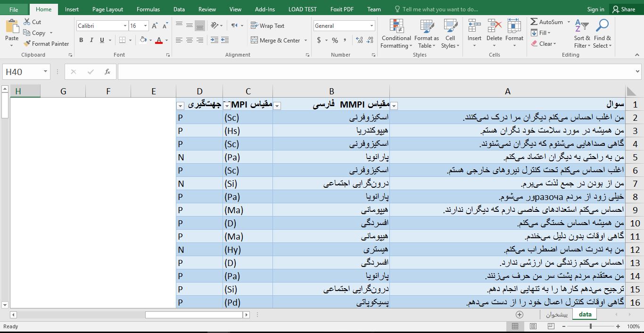Click the Paste icon
The image size is (644, 333).
12,26
